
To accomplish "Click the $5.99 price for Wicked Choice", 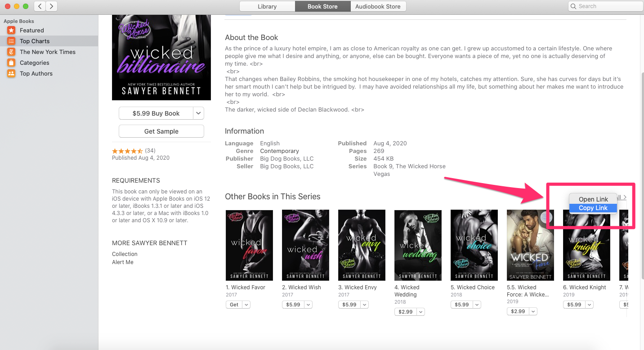I will pos(462,305).
